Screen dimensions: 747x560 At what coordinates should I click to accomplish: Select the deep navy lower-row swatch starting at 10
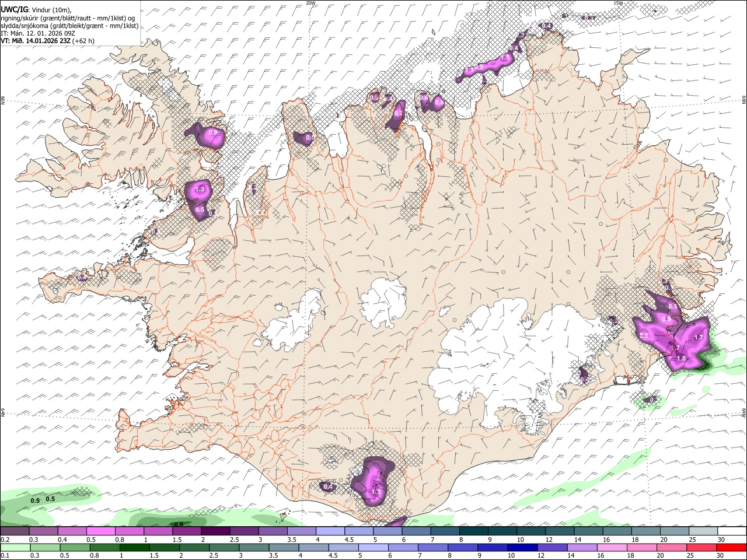[523, 548]
